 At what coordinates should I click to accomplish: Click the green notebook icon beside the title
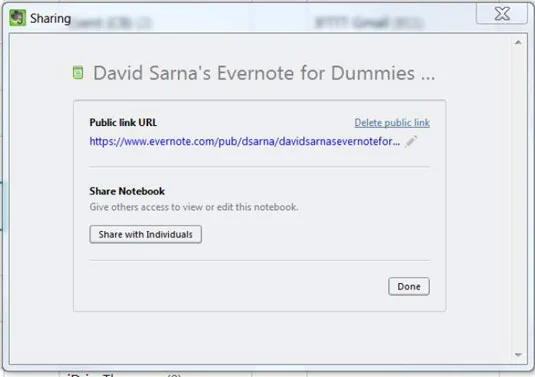78,73
